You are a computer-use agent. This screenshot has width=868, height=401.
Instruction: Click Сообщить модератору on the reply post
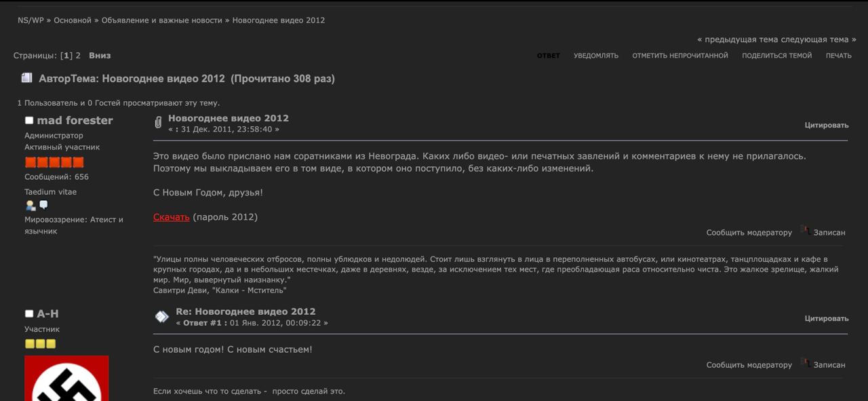coord(749,365)
